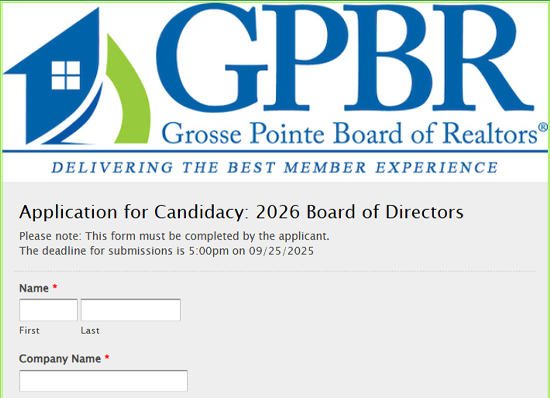The image size is (550, 398).
Task: Click the 'Last' sublabel under name box
Action: tap(90, 331)
